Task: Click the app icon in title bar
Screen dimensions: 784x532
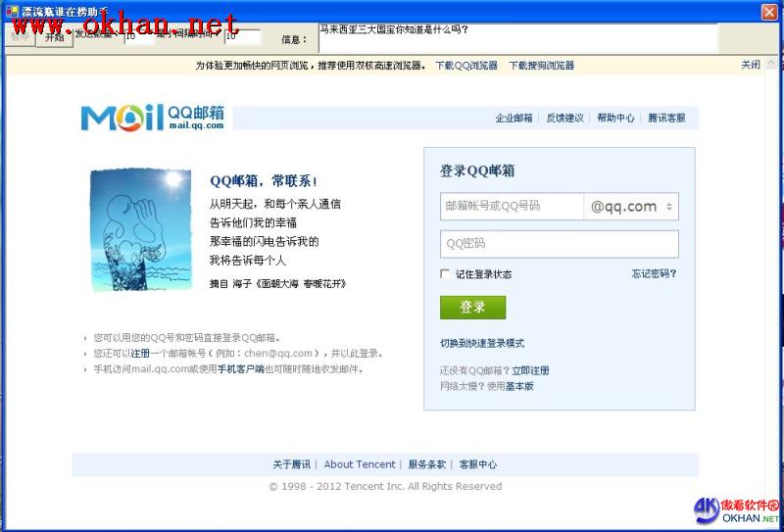Action: point(12,11)
